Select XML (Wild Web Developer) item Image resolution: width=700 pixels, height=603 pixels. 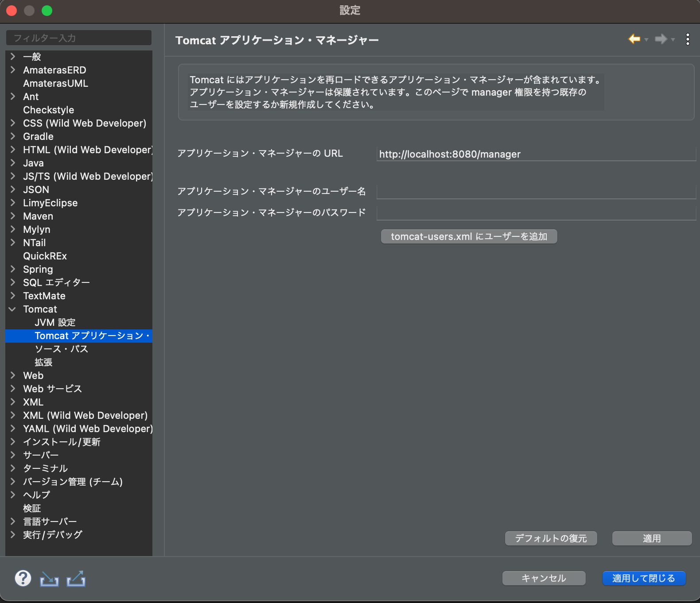[x=85, y=415]
